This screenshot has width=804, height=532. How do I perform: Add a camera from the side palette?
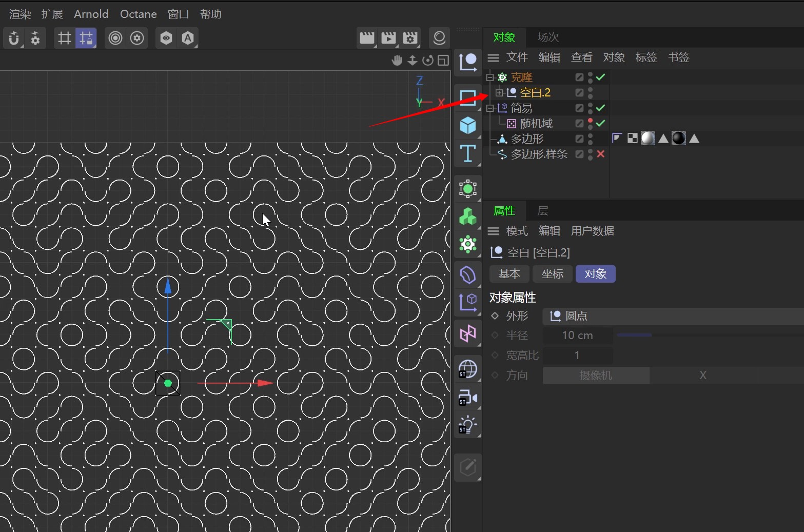point(468,398)
